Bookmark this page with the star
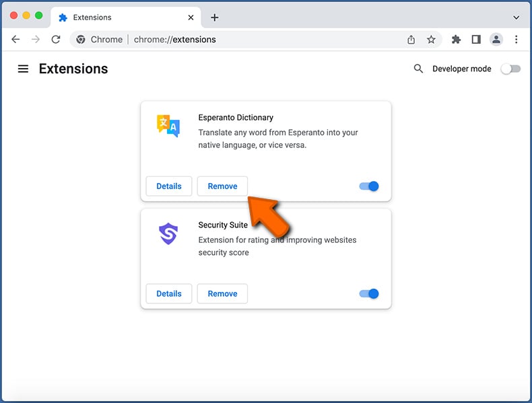532x403 pixels. tap(431, 39)
